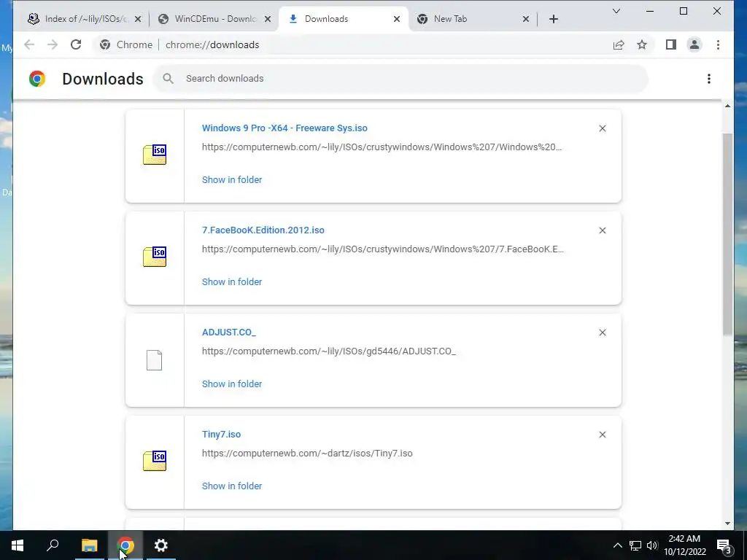Click blank file icon for ADJUST.CO_
The image size is (747, 560).
155,360
